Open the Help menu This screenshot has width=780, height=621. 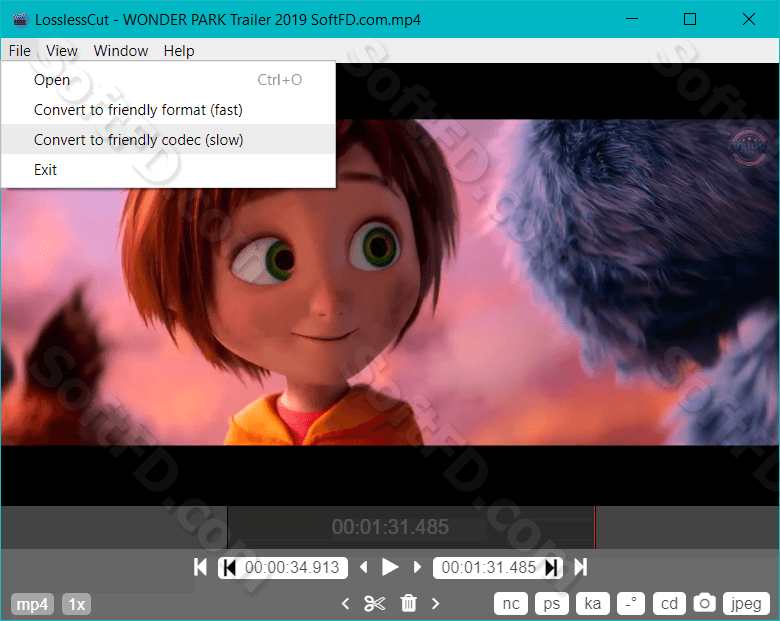[179, 51]
